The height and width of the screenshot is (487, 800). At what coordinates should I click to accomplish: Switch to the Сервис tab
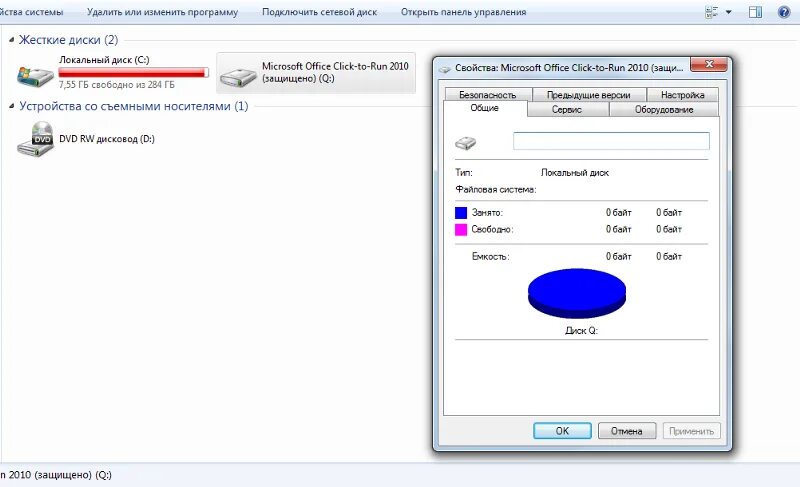coord(567,110)
